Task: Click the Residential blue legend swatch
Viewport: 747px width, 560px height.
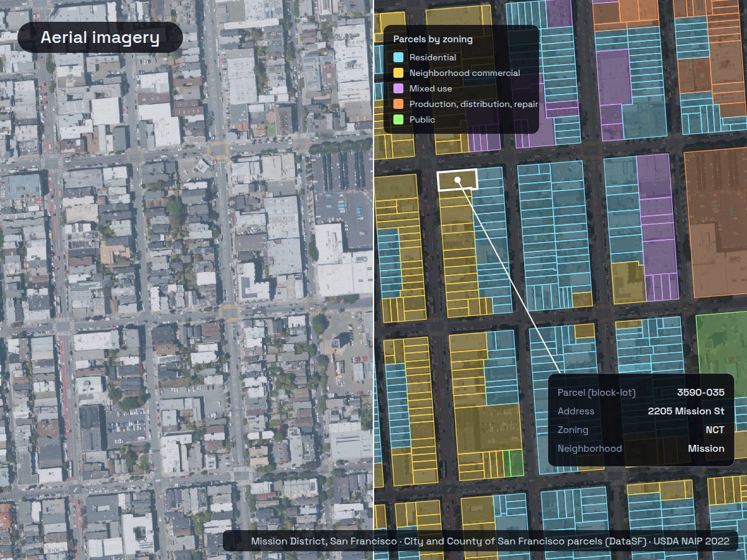Action: click(x=398, y=57)
